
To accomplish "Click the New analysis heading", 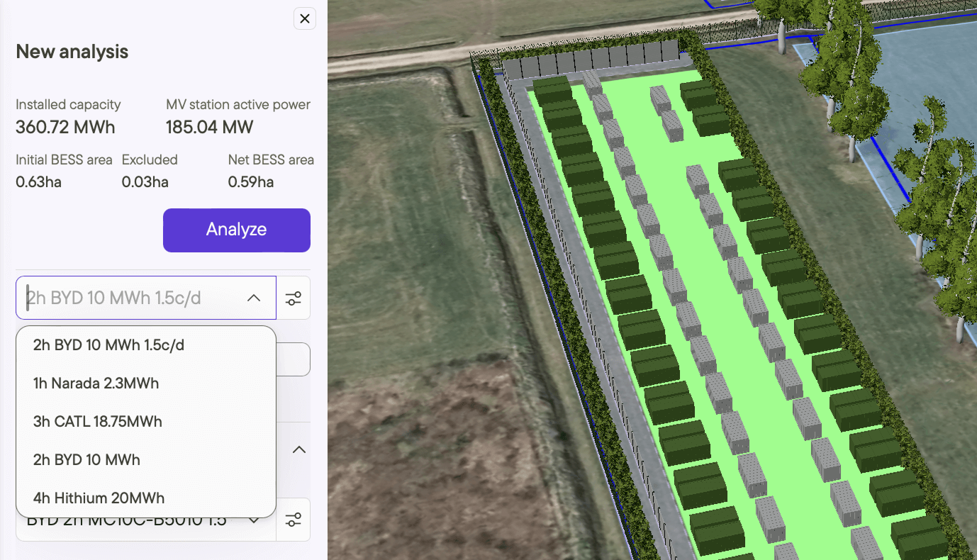I will tap(71, 51).
